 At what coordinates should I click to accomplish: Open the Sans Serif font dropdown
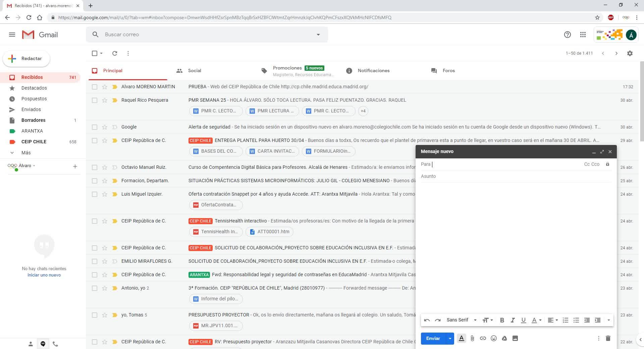click(462, 320)
